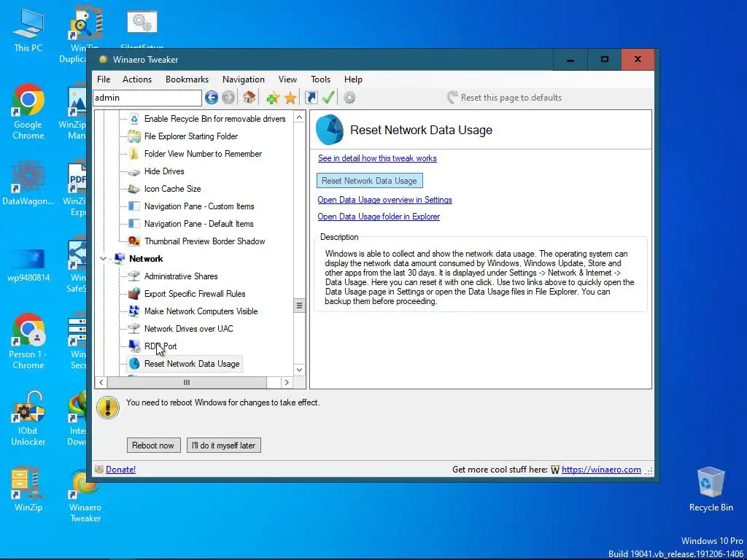Screen dimensions: 747x560
Task: Click the shortcut arrow export toolbar icon
Action: click(311, 98)
